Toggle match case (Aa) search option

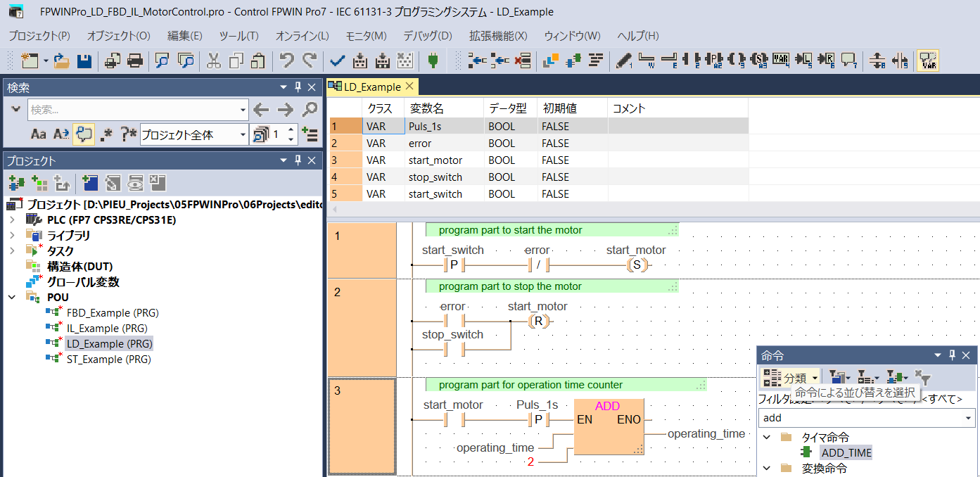coord(39,134)
